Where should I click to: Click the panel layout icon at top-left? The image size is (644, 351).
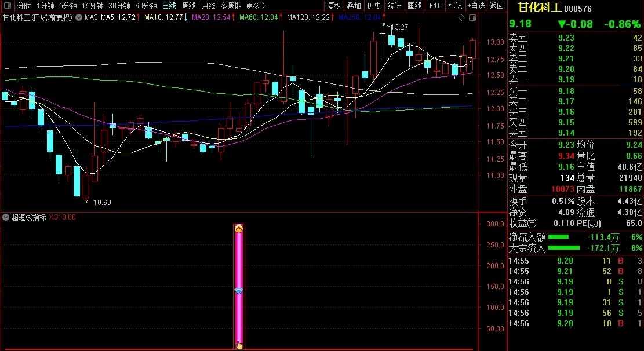click(x=8, y=6)
